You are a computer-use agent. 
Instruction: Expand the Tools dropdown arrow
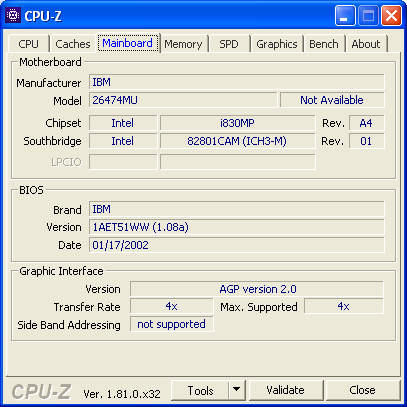pyautogui.click(x=237, y=390)
